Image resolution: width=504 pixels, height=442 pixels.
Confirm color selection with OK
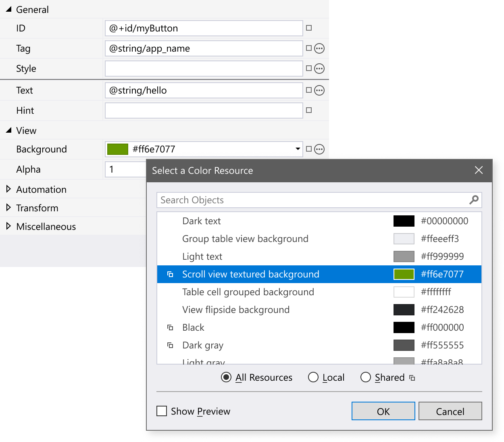click(x=383, y=411)
